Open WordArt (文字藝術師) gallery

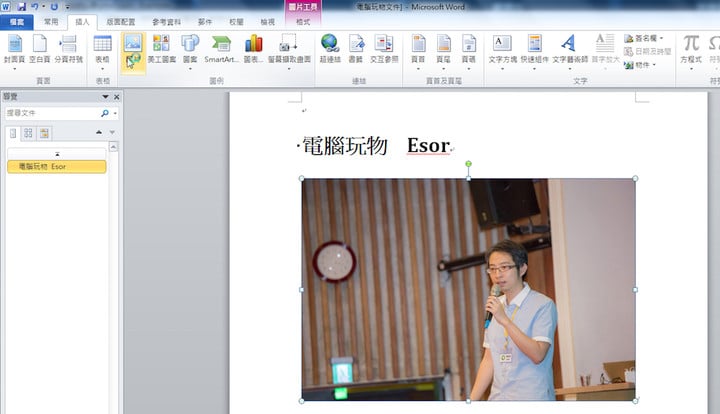coord(569,52)
